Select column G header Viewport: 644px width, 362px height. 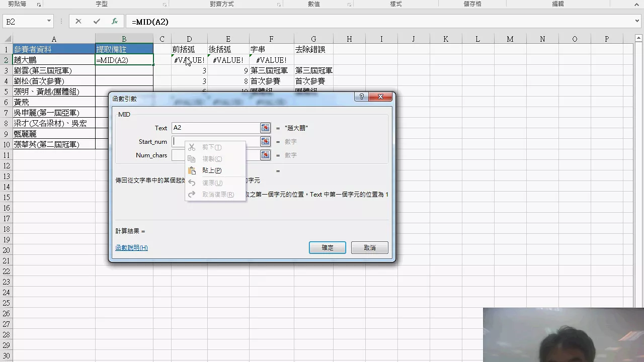[313, 39]
